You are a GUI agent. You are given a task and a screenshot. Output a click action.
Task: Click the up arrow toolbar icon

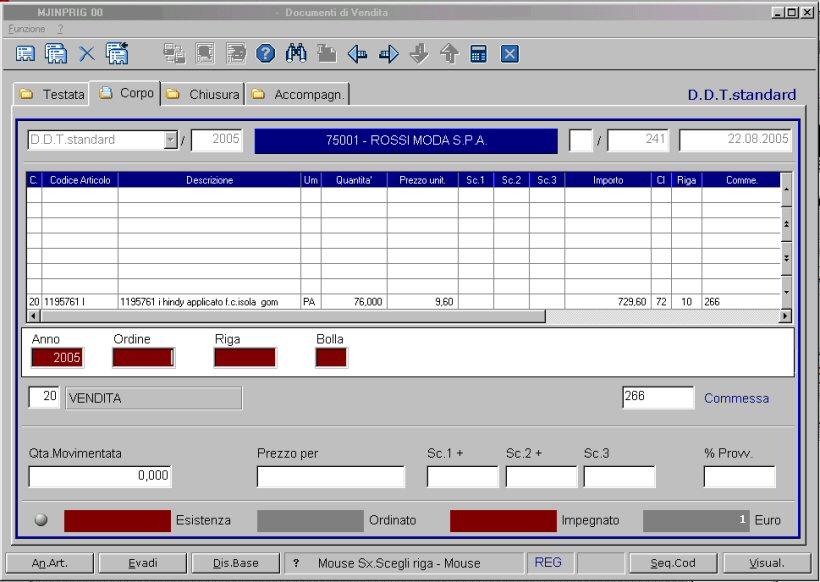click(x=449, y=54)
